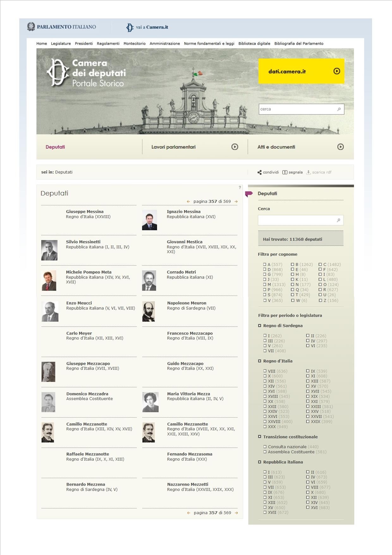Open the Home menu item
Screen dimensions: 392x555
pyautogui.click(x=42, y=44)
